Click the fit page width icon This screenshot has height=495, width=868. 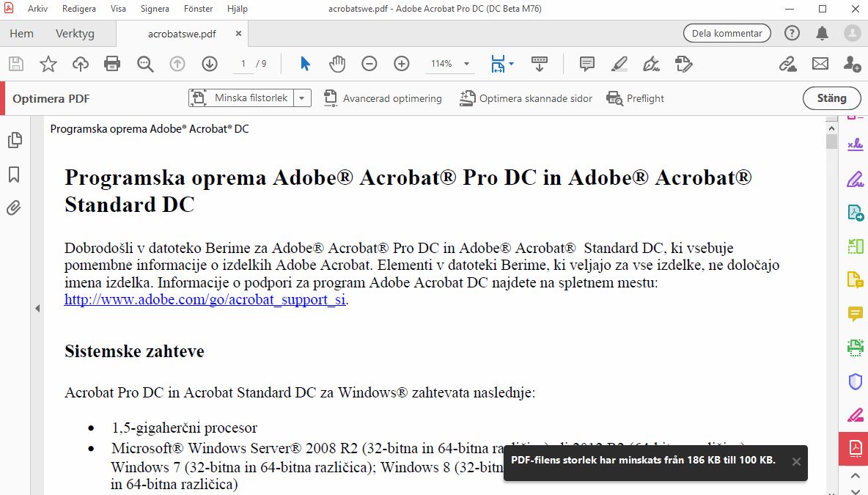(x=498, y=65)
